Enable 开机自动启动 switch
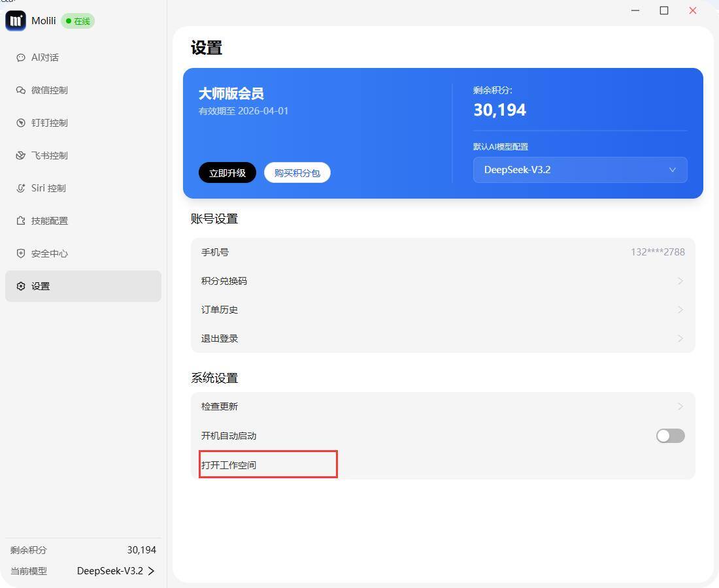 (x=670, y=436)
